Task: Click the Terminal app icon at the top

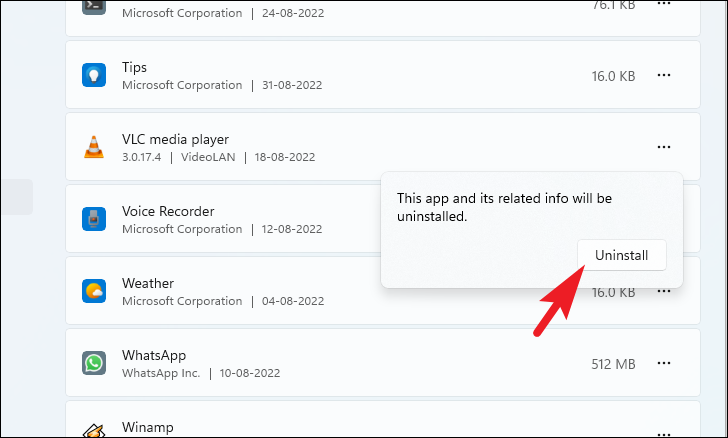Action: click(94, 7)
